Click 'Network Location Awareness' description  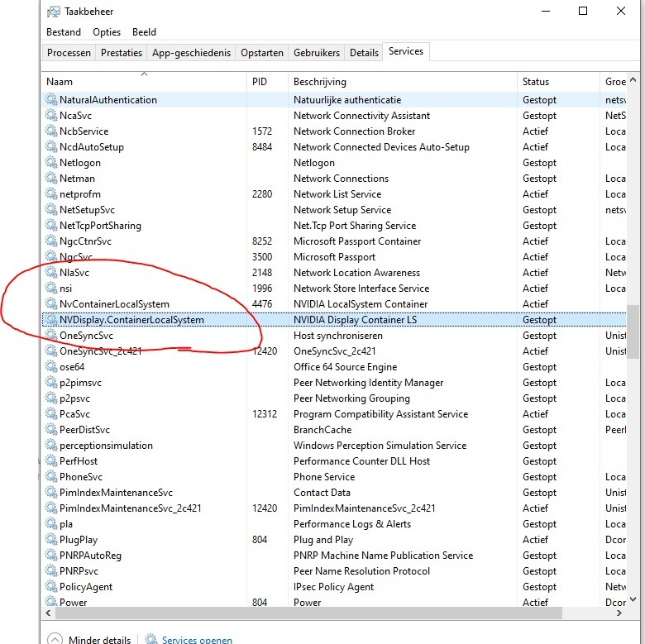click(356, 272)
